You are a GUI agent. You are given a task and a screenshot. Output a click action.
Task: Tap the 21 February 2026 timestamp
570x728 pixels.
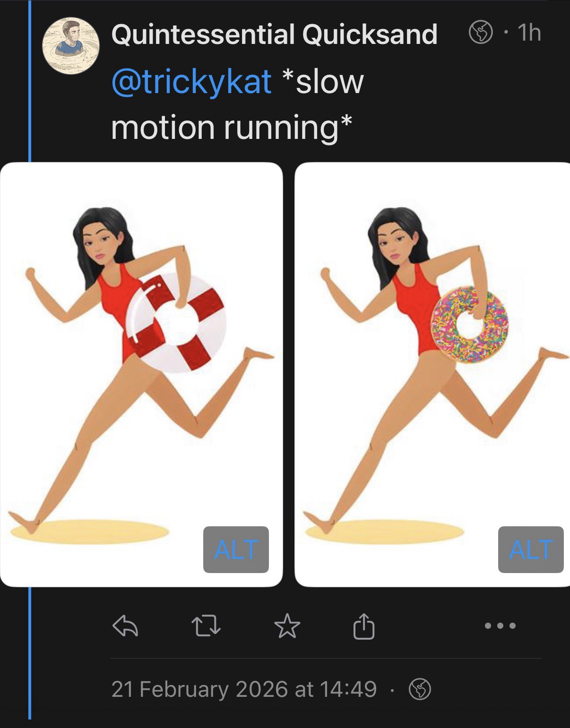click(244, 689)
